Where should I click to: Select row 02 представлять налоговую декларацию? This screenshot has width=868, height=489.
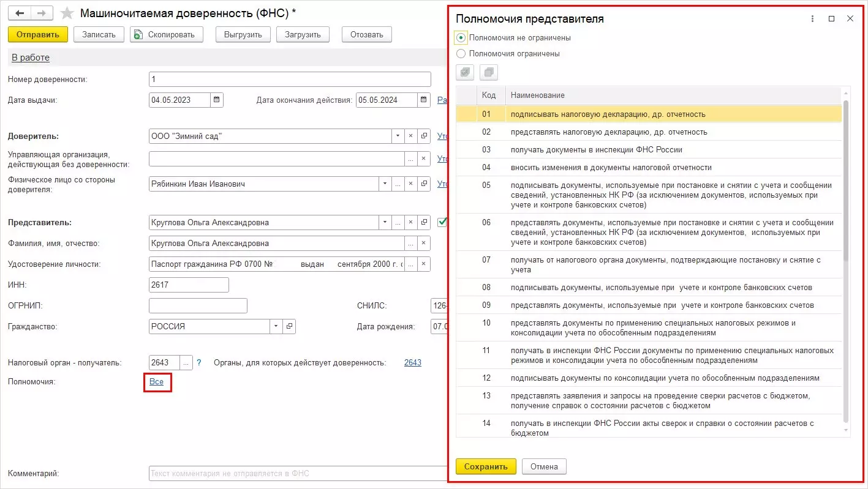click(x=649, y=132)
